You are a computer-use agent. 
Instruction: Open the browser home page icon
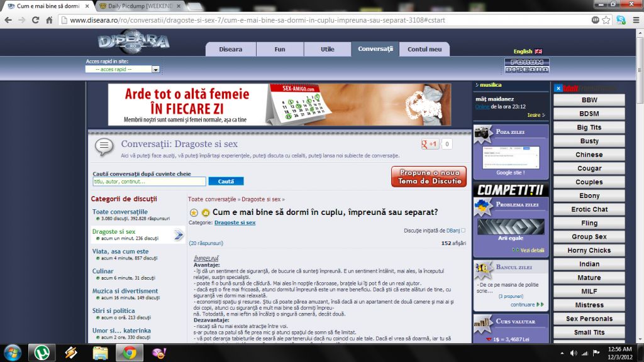(x=49, y=20)
